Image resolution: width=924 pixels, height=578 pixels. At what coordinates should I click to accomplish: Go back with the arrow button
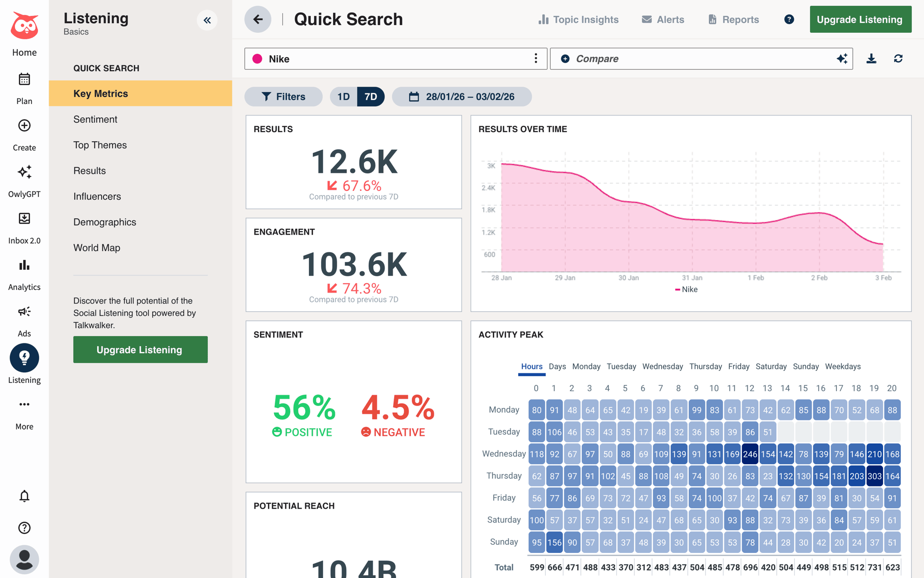pyautogui.click(x=258, y=19)
